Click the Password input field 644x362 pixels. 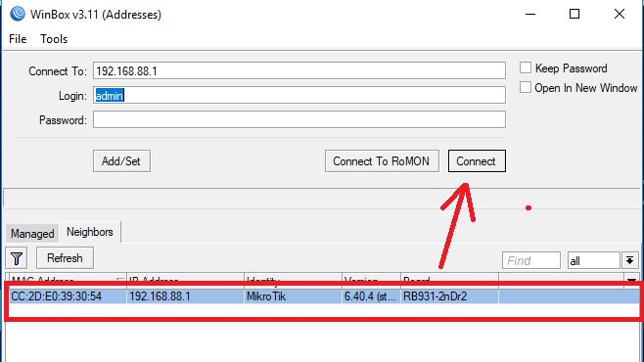click(x=299, y=119)
